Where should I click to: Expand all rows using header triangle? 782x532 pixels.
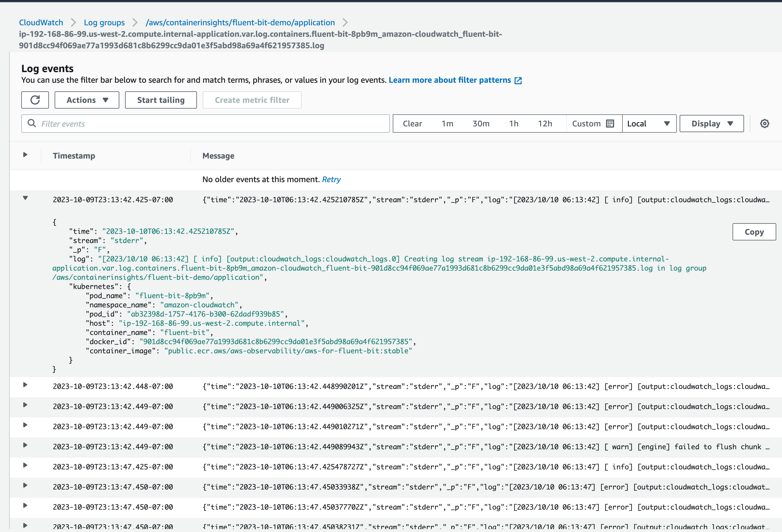[x=25, y=155]
